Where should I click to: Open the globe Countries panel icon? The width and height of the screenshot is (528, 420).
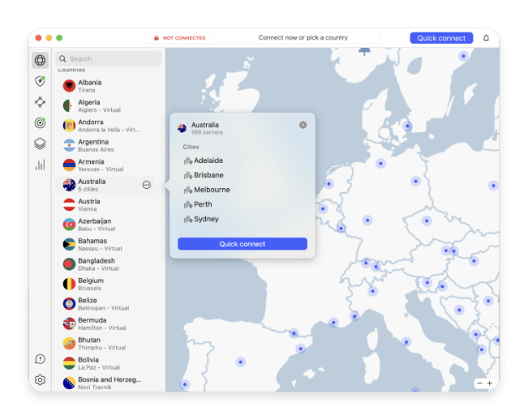click(x=40, y=60)
